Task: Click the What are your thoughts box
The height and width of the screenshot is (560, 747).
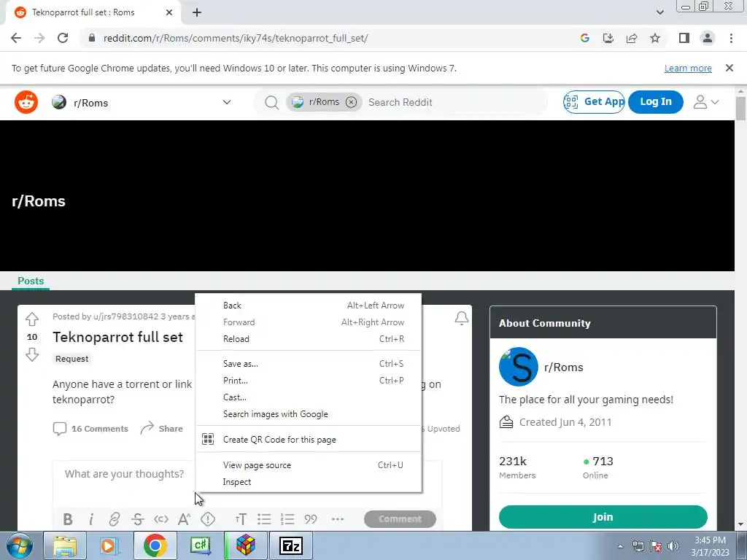Action: 124,474
